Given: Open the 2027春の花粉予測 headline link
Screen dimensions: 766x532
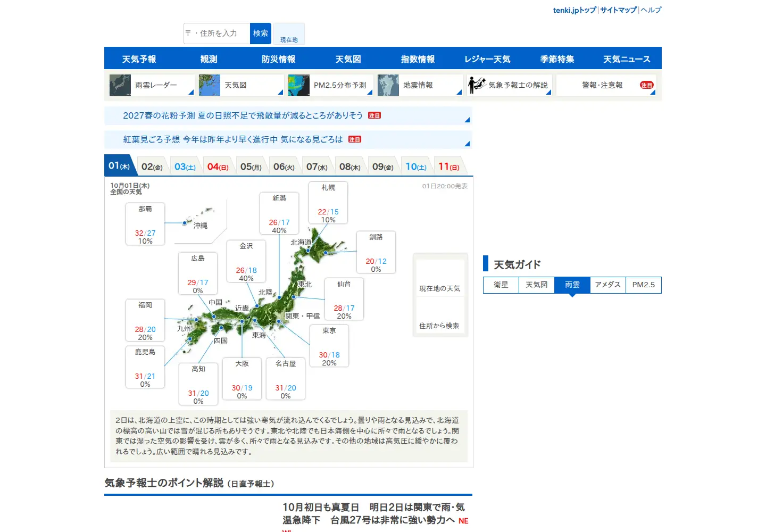Looking at the screenshot, I should pos(243,115).
